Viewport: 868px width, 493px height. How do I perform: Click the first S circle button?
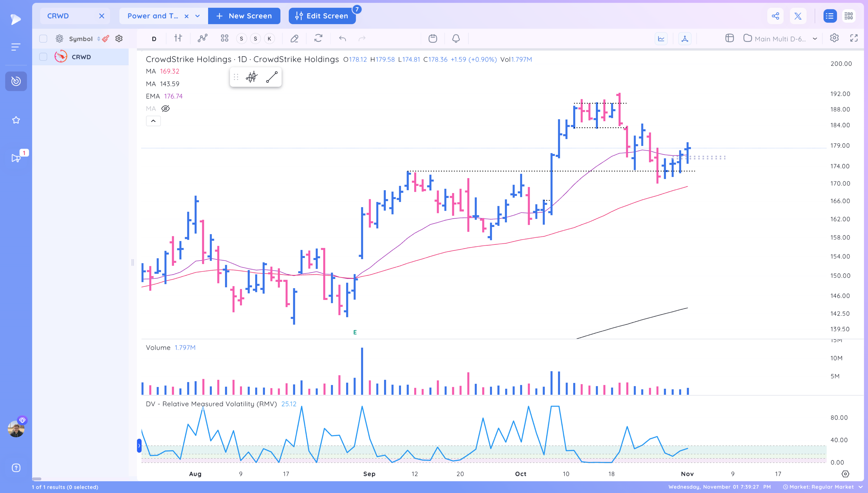(241, 39)
